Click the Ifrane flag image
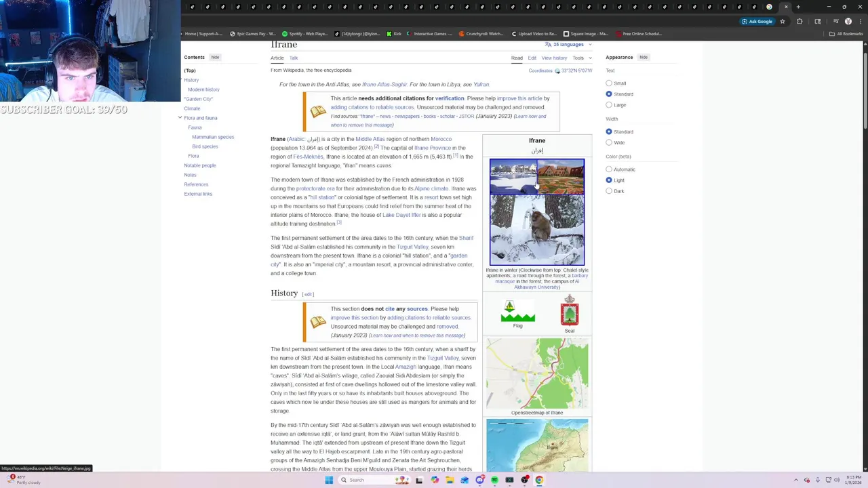Screen dimensions: 868x488 517,312
